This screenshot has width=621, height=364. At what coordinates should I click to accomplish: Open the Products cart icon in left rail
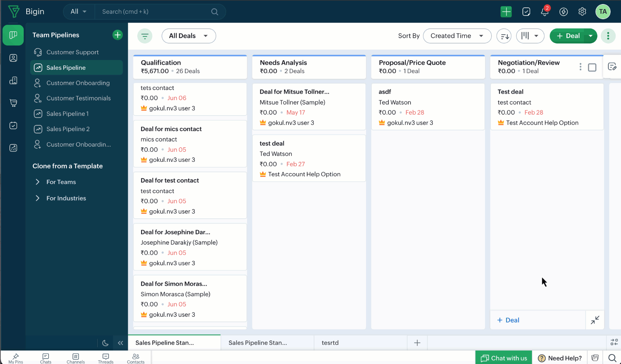13,103
